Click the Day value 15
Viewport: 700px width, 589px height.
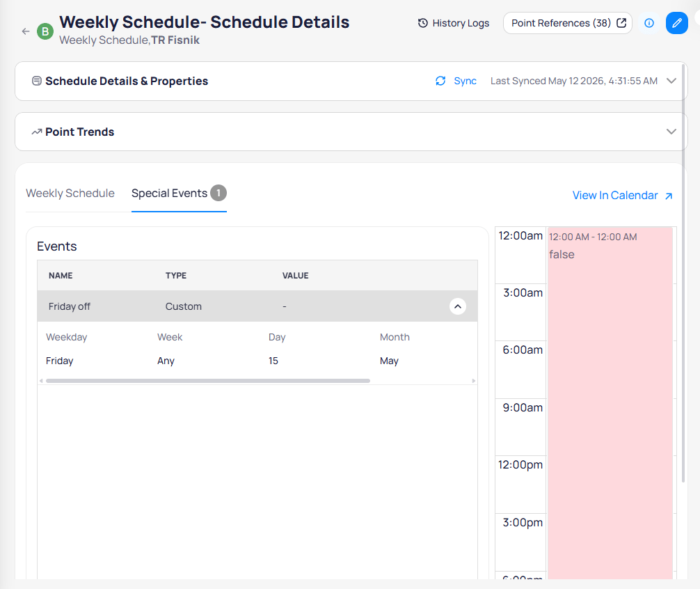click(x=273, y=361)
